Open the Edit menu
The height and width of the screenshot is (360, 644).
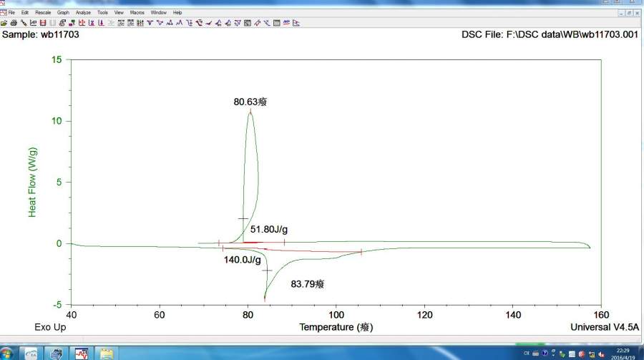coord(25,13)
